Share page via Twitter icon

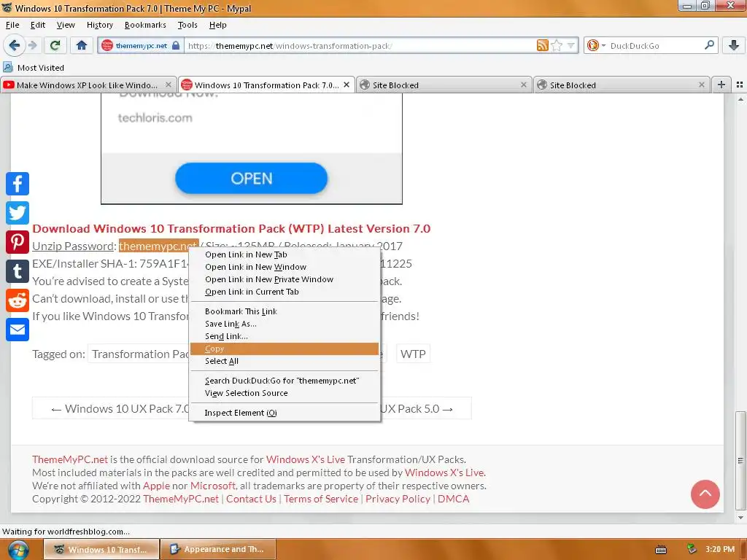point(18,213)
